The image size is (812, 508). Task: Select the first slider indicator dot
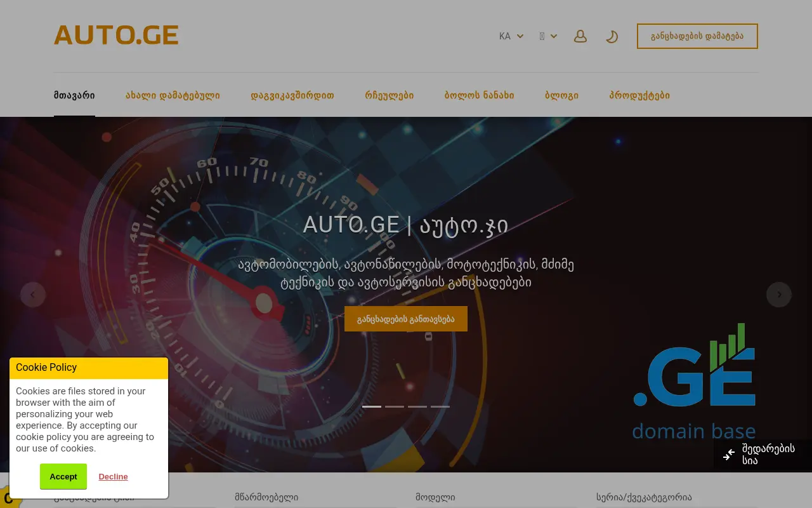point(372,406)
